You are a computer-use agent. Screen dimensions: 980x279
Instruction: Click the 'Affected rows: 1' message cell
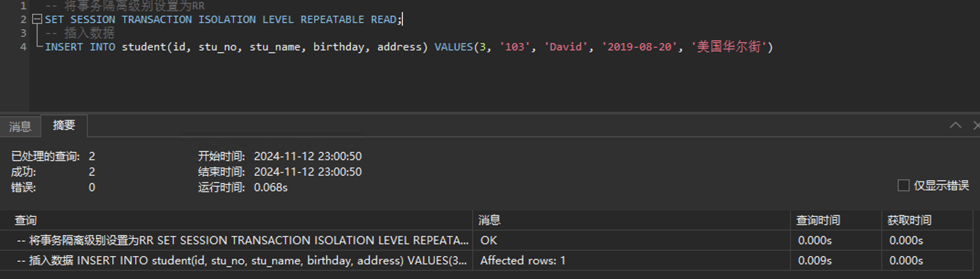pos(522,261)
